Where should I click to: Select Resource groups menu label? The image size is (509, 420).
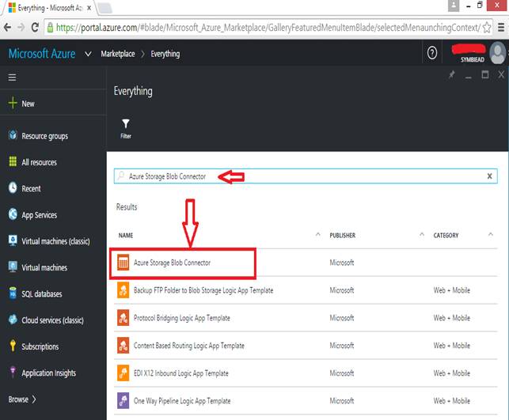click(45, 136)
